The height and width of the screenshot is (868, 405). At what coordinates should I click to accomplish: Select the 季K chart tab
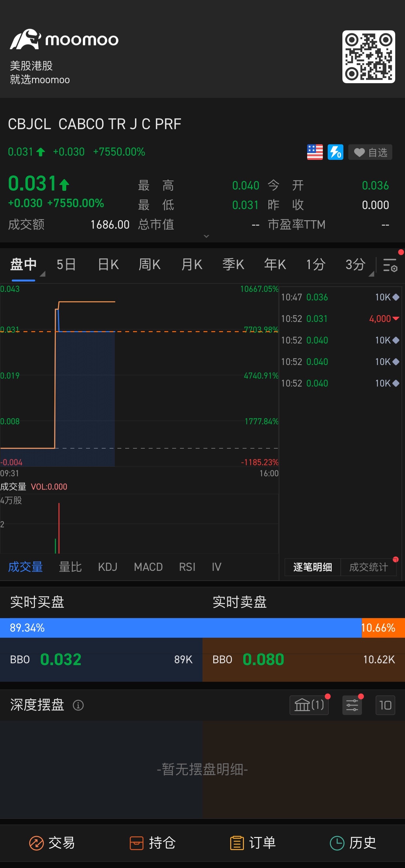[x=233, y=265]
